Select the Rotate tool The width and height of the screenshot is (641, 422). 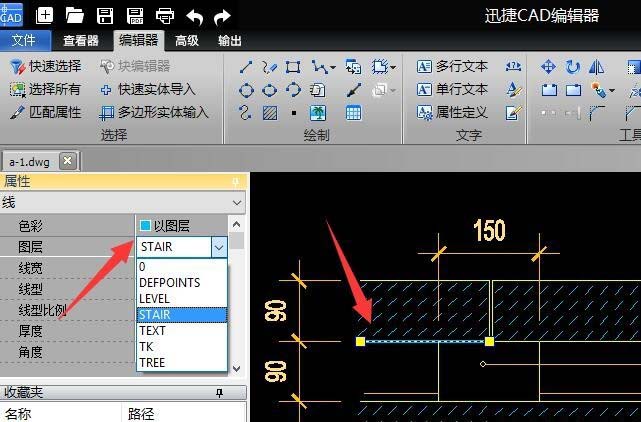tap(573, 67)
